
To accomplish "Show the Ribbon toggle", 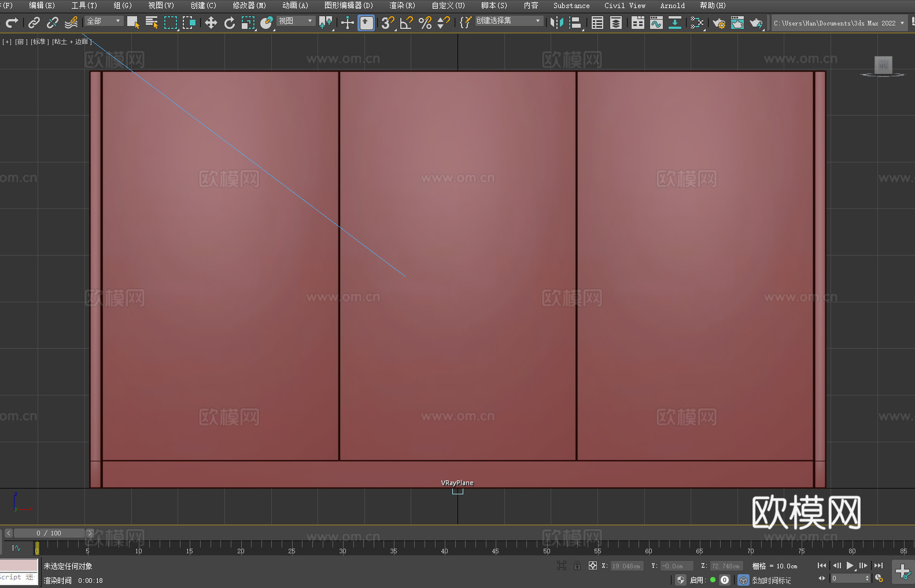I will pyautogui.click(x=638, y=23).
